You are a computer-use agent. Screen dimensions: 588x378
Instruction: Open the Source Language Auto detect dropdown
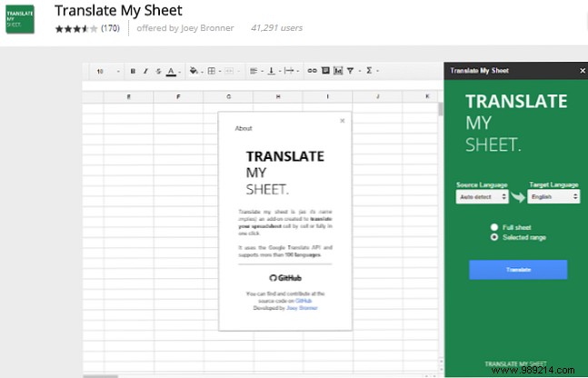click(483, 197)
